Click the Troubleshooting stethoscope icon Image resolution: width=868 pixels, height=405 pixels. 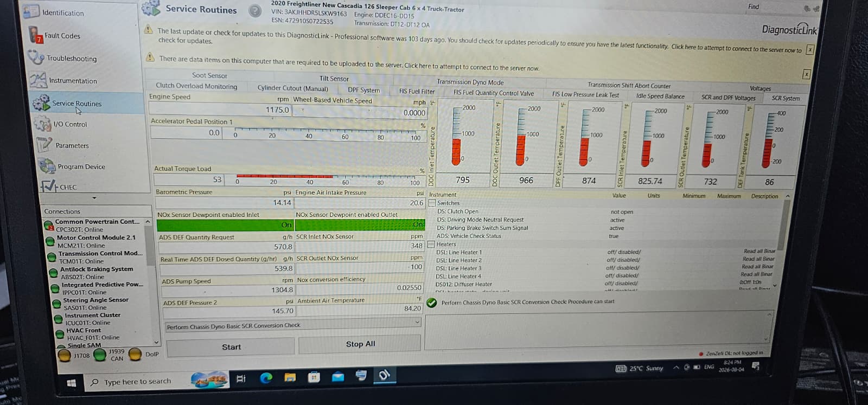click(36, 57)
